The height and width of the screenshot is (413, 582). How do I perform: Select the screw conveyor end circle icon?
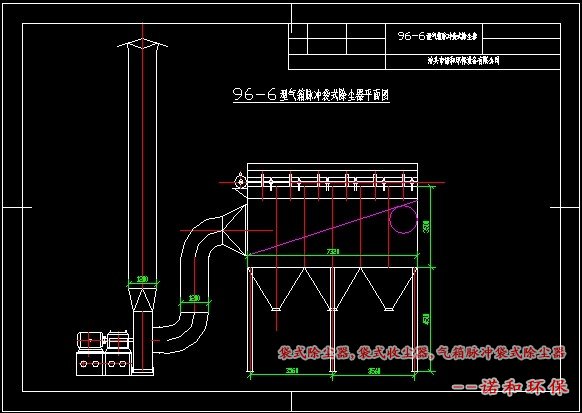click(240, 181)
